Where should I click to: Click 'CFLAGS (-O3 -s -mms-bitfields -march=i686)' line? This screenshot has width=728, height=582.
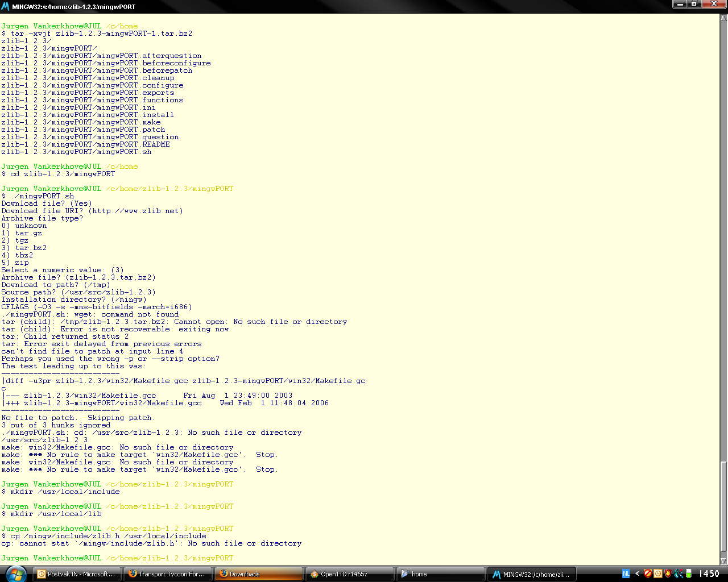pos(97,307)
